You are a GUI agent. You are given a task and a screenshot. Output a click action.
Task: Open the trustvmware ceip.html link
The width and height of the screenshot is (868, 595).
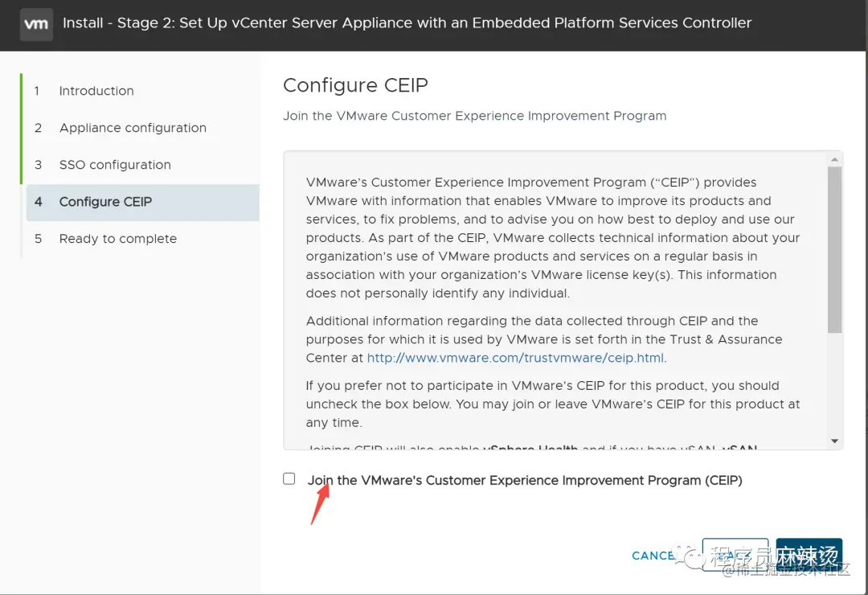click(x=515, y=358)
